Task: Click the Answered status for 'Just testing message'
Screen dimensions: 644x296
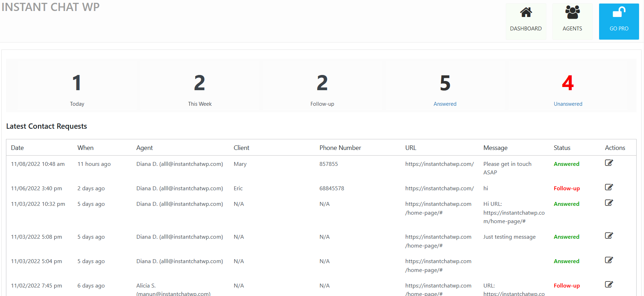Action: click(x=567, y=237)
